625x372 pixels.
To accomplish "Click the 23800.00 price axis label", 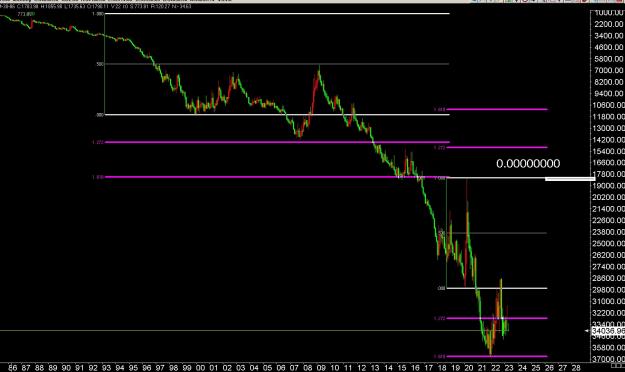I will (609, 232).
